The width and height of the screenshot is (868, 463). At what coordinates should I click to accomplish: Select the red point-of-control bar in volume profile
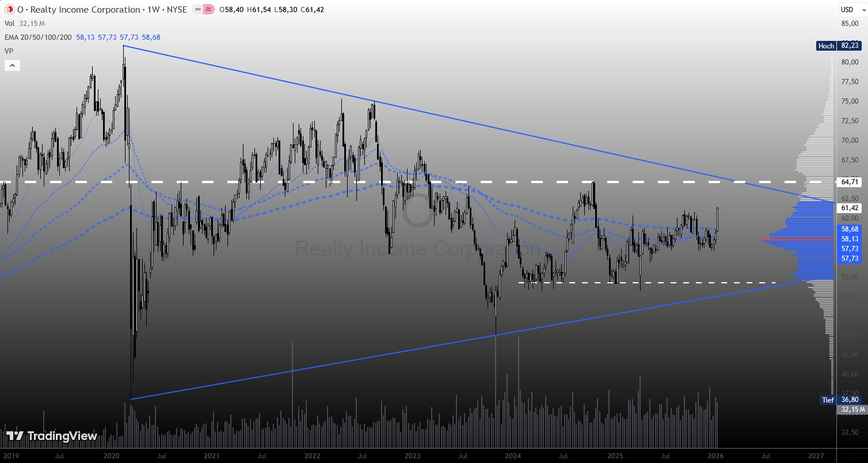(x=797, y=239)
